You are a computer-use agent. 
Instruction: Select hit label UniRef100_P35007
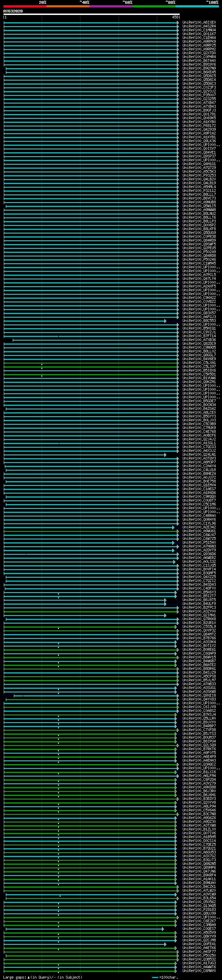[199, 95]
